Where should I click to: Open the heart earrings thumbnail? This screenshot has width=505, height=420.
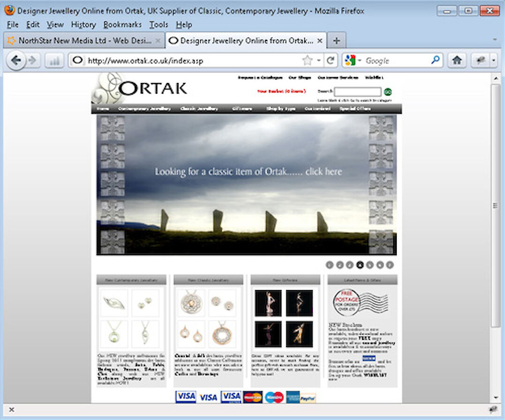145,303
